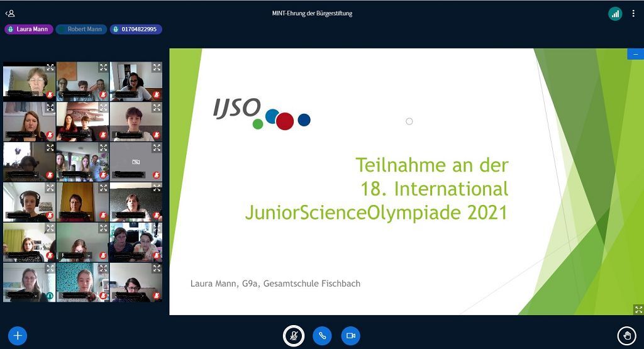Click the Laura Mann talking indicator
Viewport: 644px width, 349px height.
pyautogui.click(x=28, y=29)
